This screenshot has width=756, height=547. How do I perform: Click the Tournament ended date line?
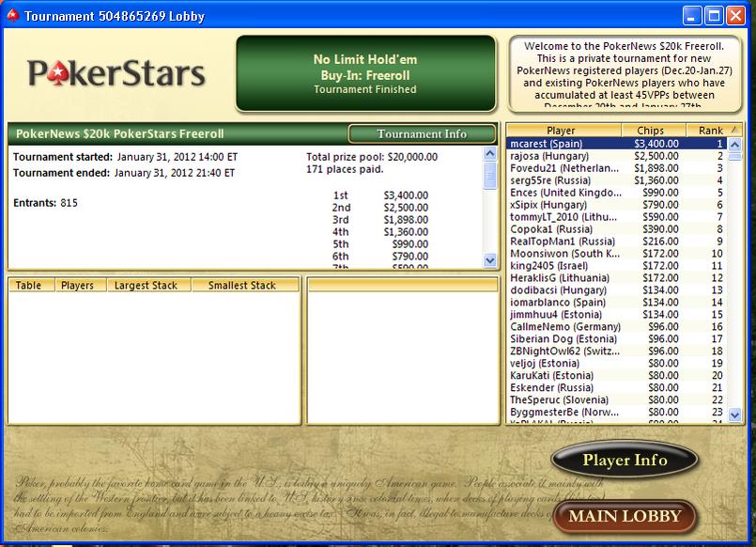[124, 173]
